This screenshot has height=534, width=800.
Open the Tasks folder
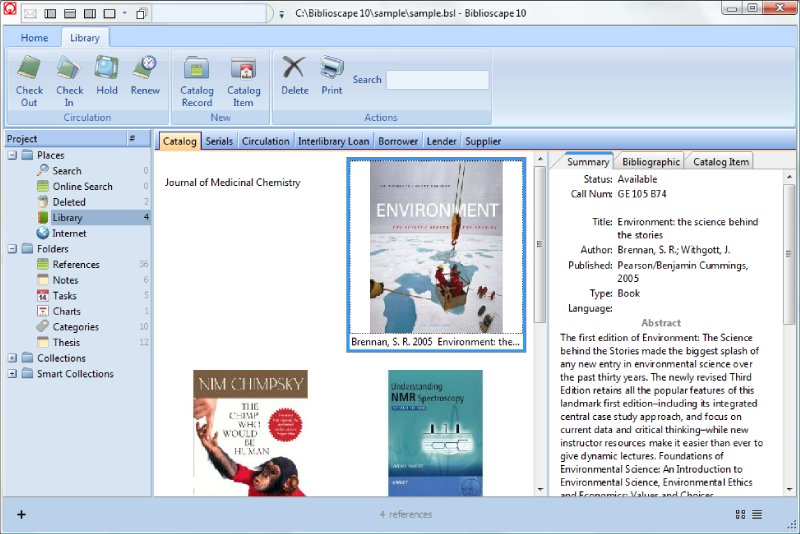64,295
